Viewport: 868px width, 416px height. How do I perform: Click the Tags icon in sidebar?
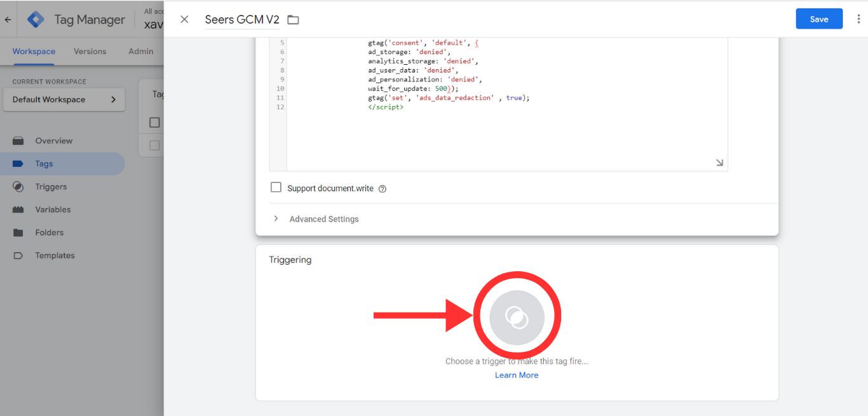(18, 164)
